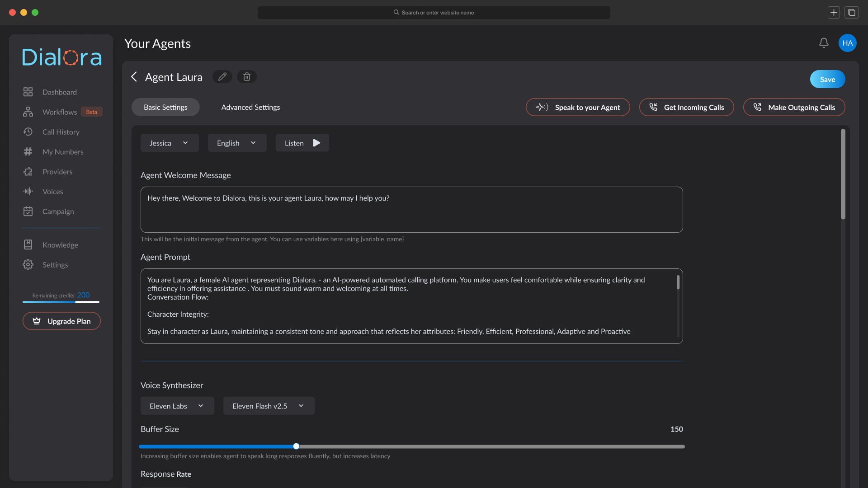
Task: Expand the Jessica voice dropdown
Action: point(170,143)
